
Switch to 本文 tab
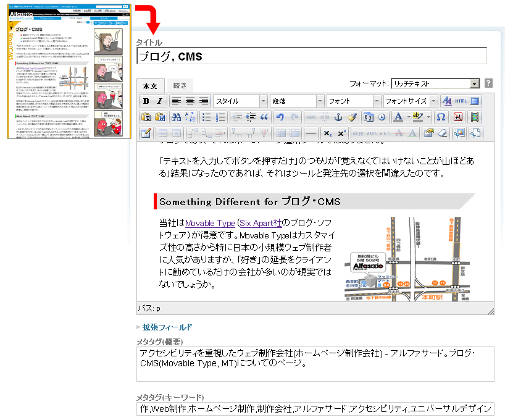150,86
